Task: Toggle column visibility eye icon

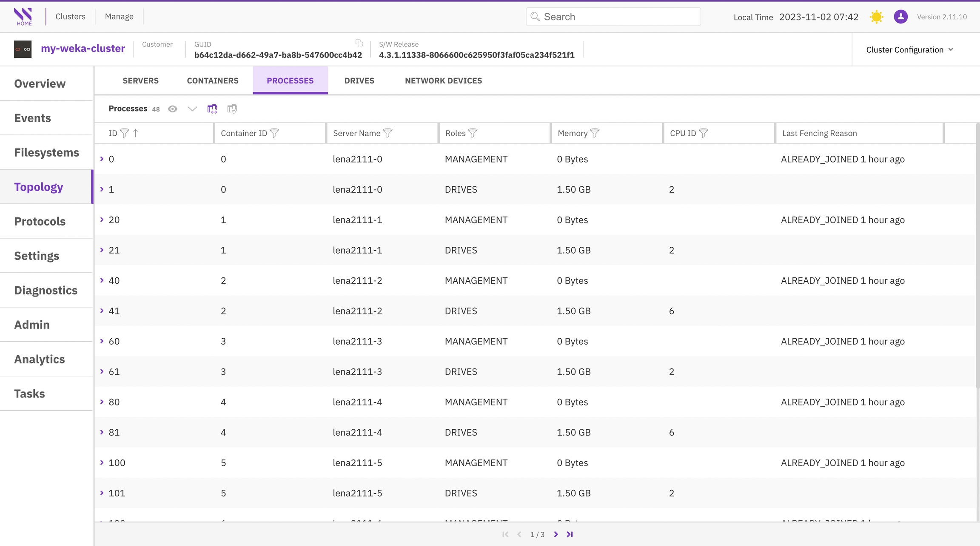Action: click(172, 109)
